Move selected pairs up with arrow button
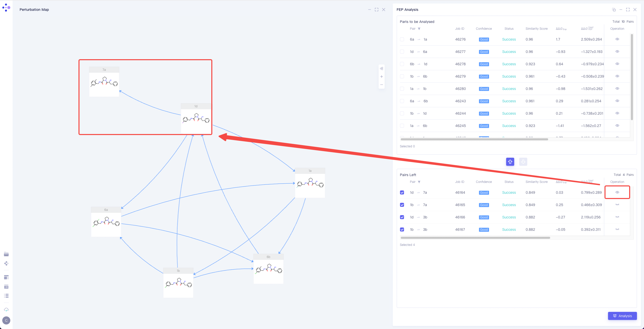 click(510, 162)
